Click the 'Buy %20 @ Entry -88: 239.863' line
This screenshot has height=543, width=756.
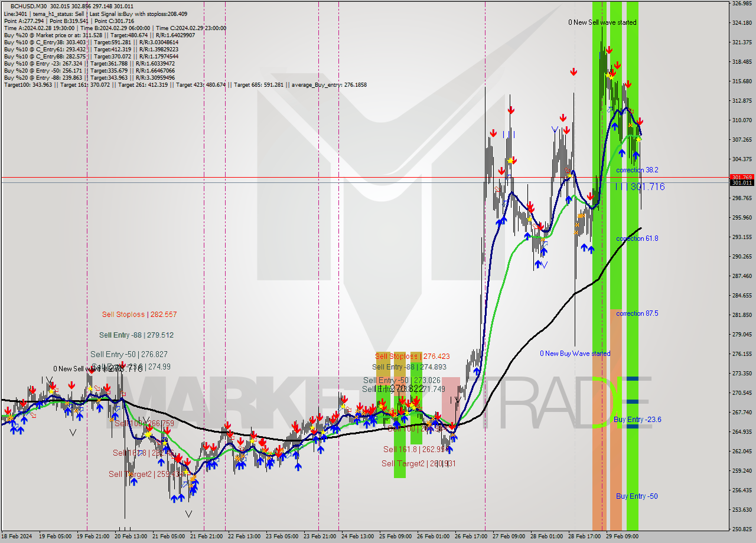[89, 77]
